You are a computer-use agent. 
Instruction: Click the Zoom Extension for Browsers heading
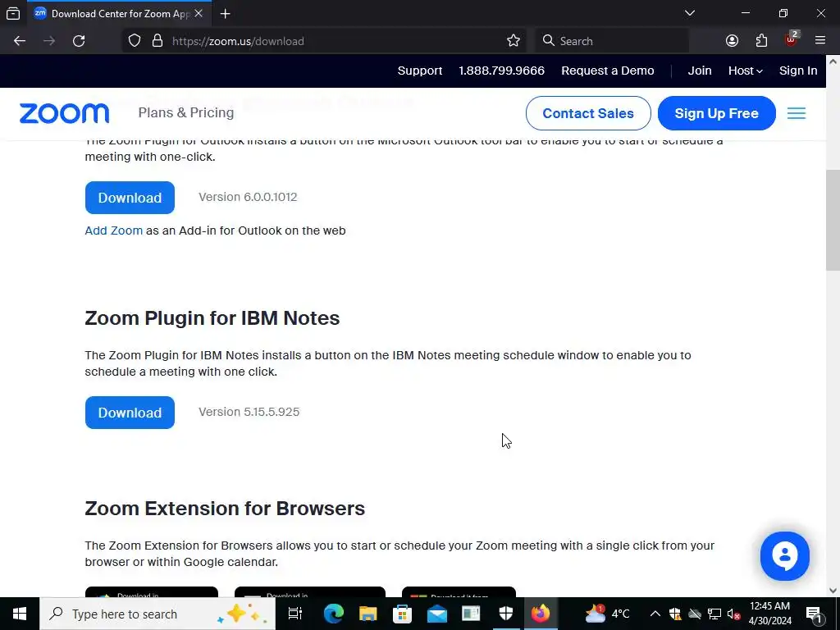225,509
